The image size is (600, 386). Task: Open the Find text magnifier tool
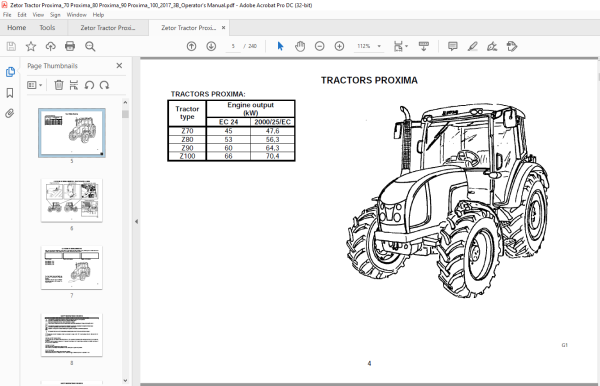click(90, 46)
